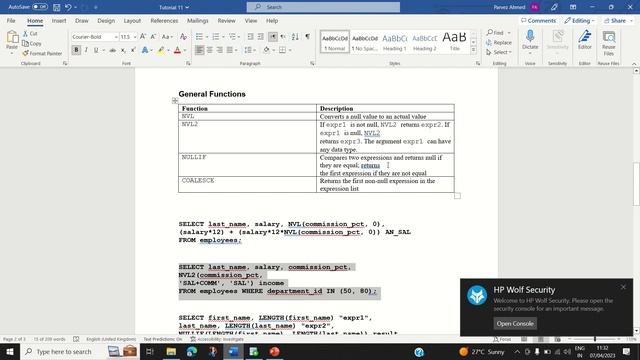Toggle AutoSave switch

40,7
